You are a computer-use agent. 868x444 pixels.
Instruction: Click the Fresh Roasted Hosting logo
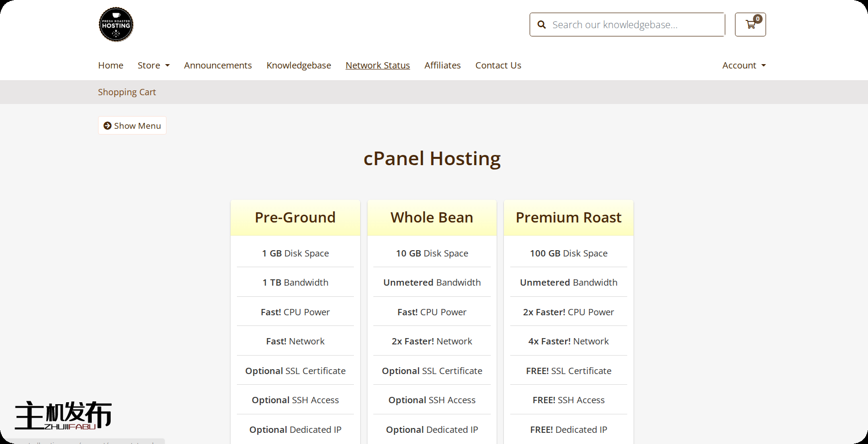[116, 24]
